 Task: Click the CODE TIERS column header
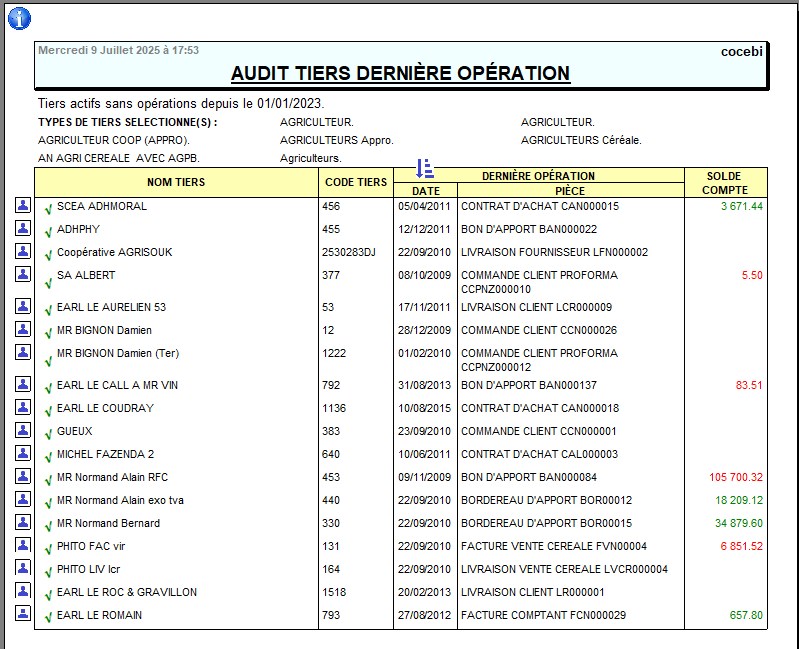tap(356, 182)
